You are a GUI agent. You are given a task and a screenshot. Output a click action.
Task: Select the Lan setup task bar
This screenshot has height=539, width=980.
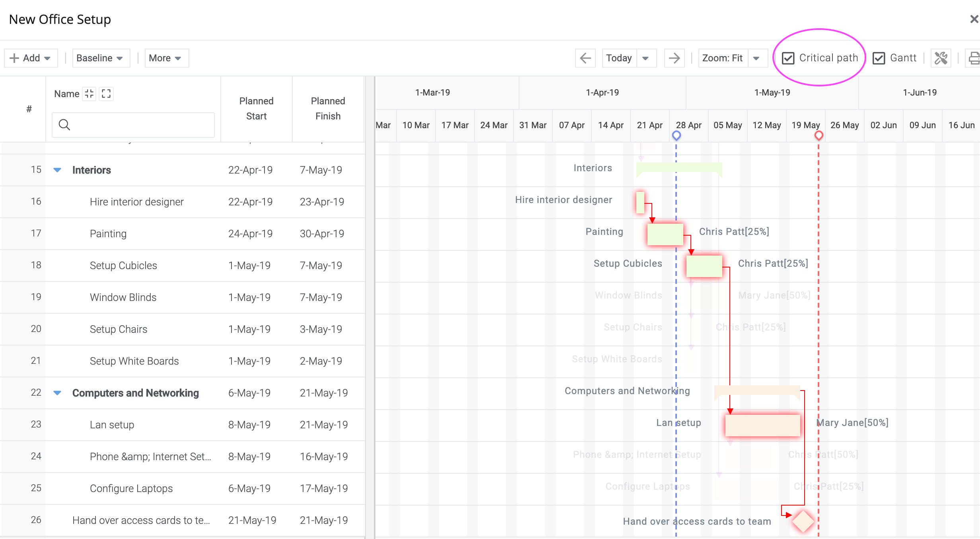[x=762, y=425]
